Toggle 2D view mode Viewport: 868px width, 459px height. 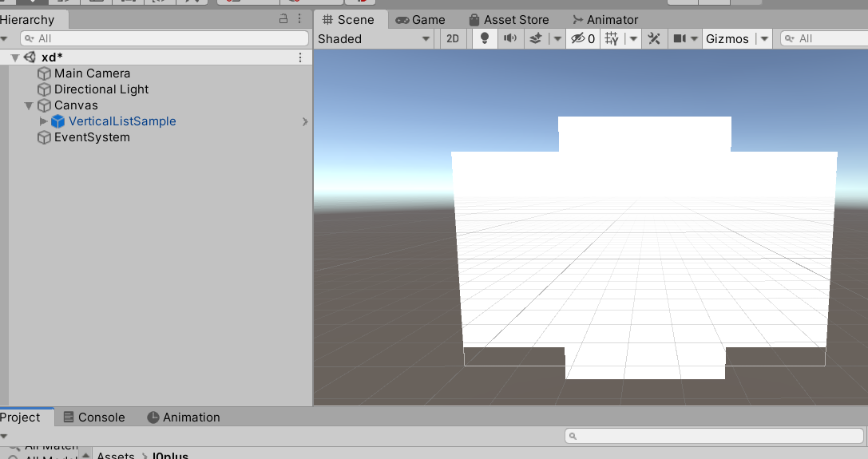(x=453, y=39)
